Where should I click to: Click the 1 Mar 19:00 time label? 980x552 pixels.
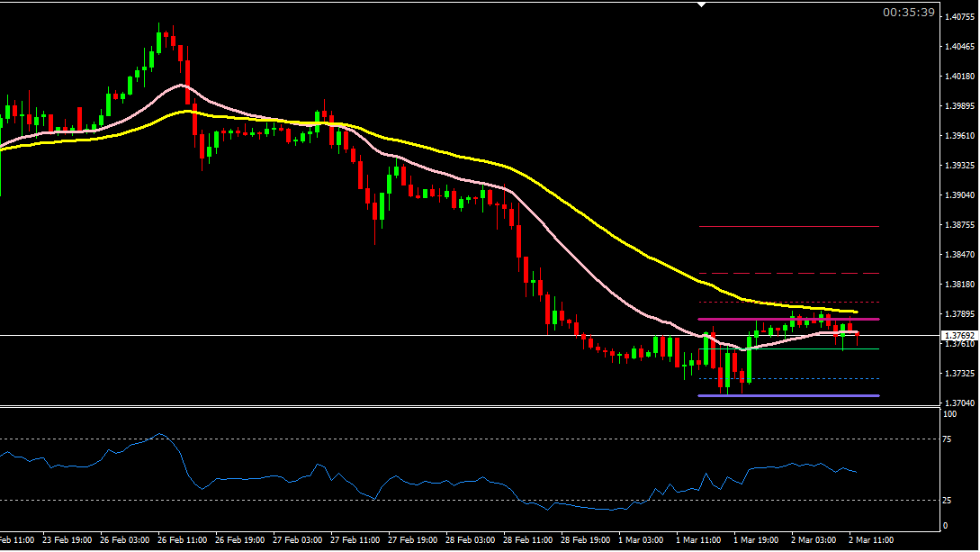coord(756,540)
